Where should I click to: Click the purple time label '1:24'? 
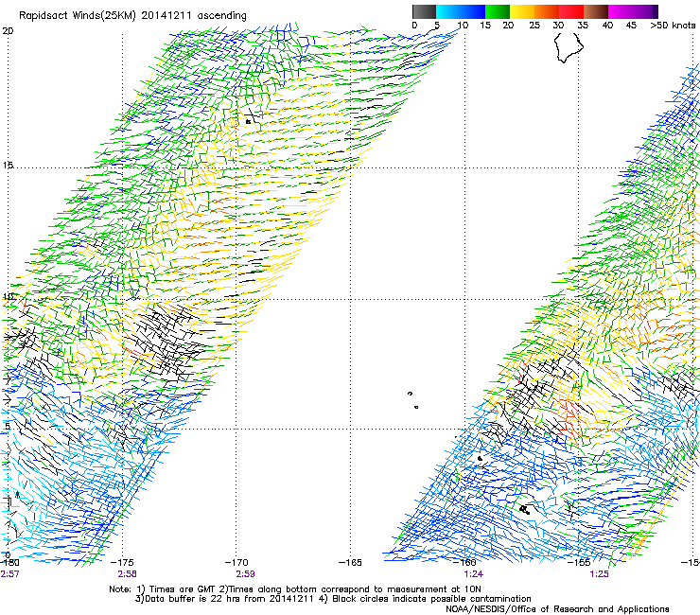(473, 574)
